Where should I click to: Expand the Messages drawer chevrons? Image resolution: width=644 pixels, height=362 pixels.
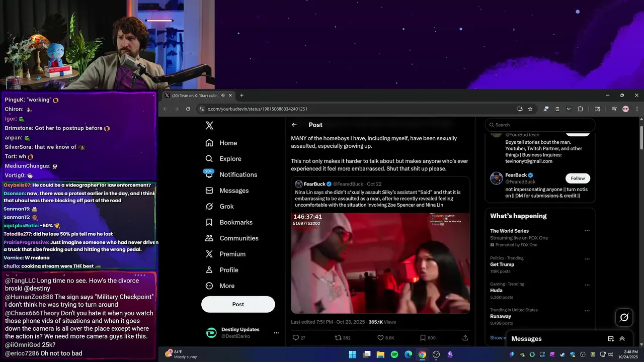622,339
